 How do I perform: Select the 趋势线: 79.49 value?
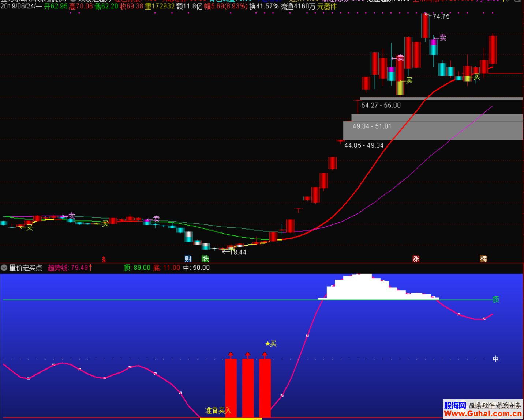click(70, 268)
